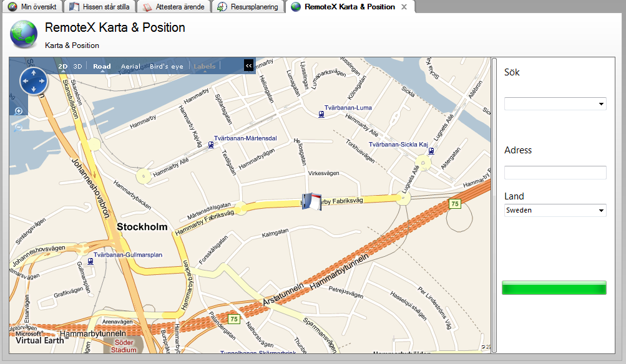Toggle the Labels option in map toolbar
The height and width of the screenshot is (364, 626).
coord(205,67)
